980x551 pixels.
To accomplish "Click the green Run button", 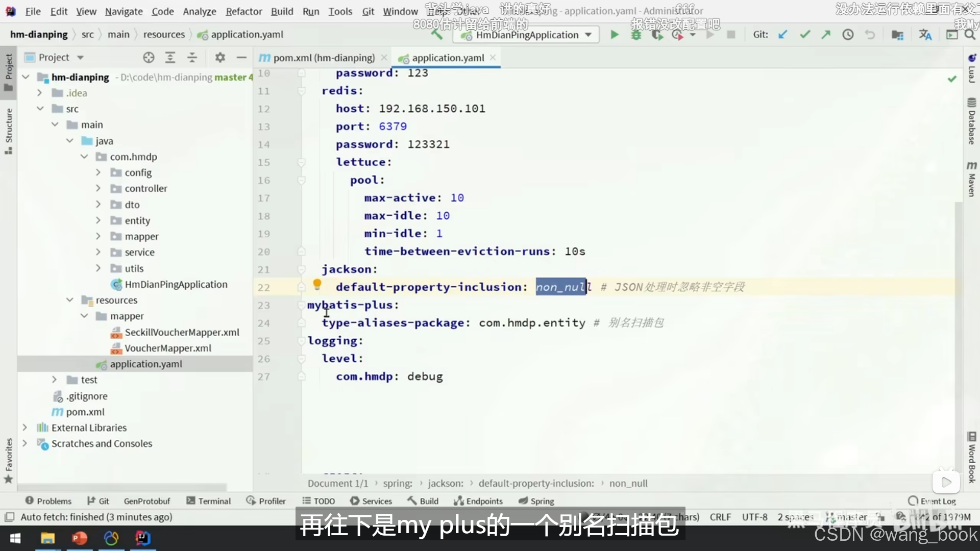I will pos(615,35).
